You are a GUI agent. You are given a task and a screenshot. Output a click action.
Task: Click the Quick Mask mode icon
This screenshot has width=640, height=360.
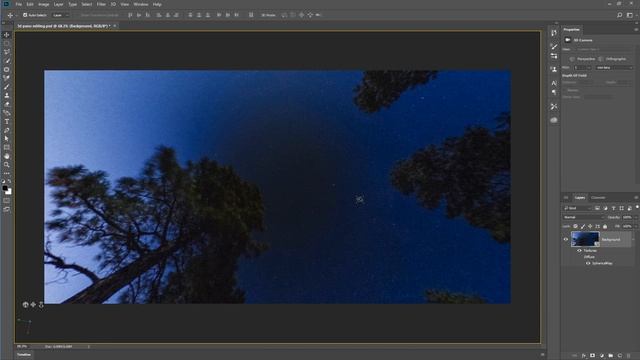tap(7, 200)
